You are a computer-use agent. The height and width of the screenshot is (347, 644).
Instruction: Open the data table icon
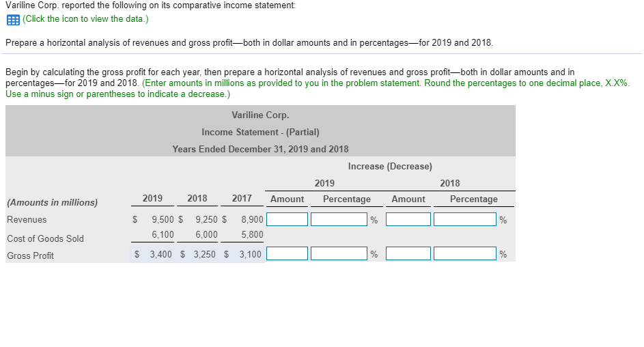[x=13, y=20]
